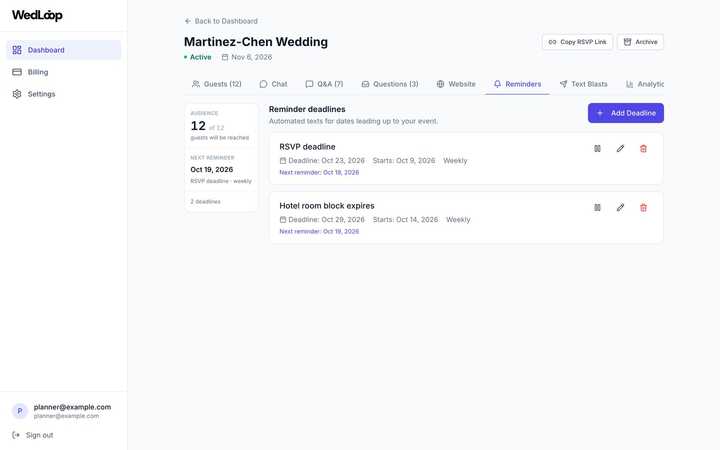Click the planner@example.com account name
Image resolution: width=720 pixels, height=450 pixels.
tap(72, 407)
